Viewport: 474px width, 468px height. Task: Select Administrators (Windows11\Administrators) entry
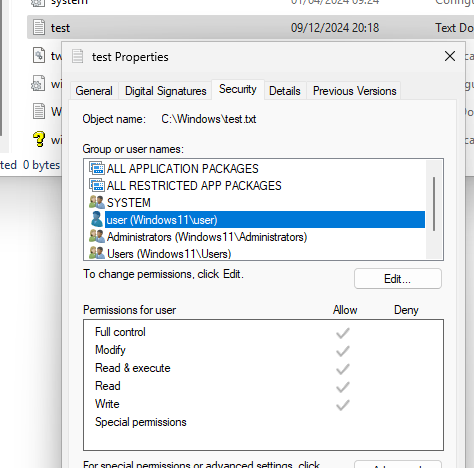click(x=207, y=237)
